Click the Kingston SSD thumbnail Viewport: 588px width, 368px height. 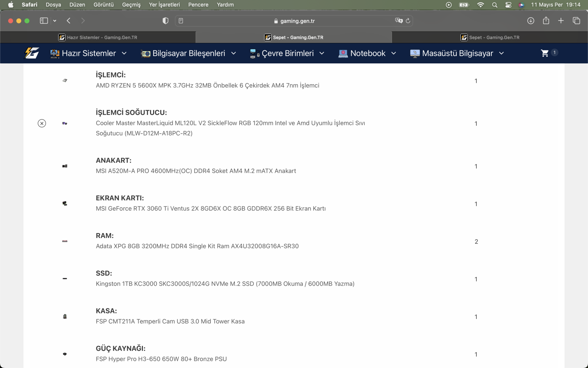pyautogui.click(x=65, y=279)
